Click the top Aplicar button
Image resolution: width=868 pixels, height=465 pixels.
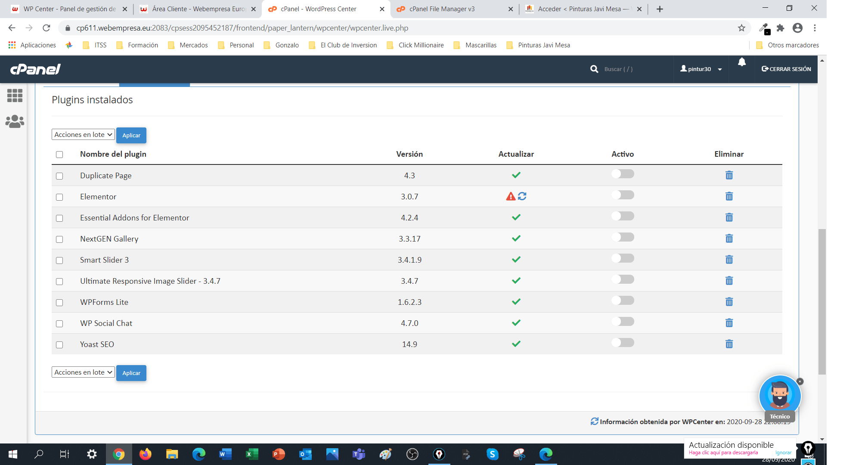click(x=131, y=135)
